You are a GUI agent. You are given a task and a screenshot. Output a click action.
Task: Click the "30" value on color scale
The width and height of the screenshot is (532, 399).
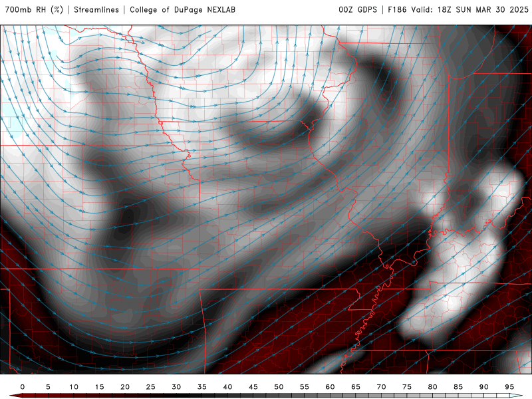click(176, 387)
